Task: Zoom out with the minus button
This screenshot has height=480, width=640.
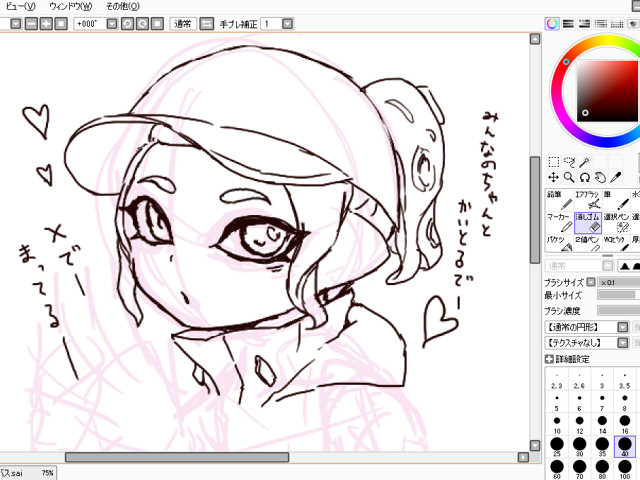Action: [31, 24]
